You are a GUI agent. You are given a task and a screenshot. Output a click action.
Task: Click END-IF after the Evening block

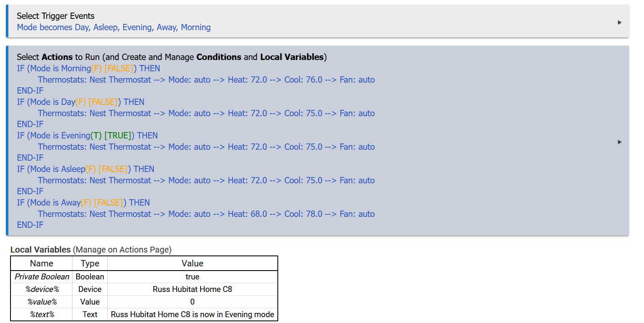pos(30,158)
